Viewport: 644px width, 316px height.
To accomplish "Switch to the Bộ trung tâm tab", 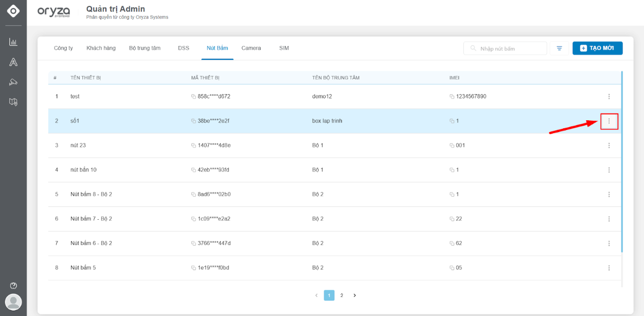I will tap(144, 48).
